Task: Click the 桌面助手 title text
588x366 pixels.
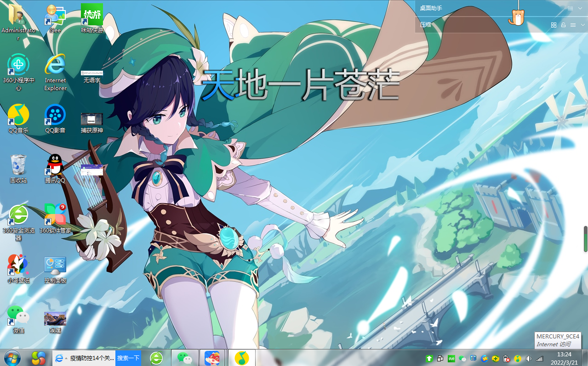Action: pyautogui.click(x=431, y=8)
